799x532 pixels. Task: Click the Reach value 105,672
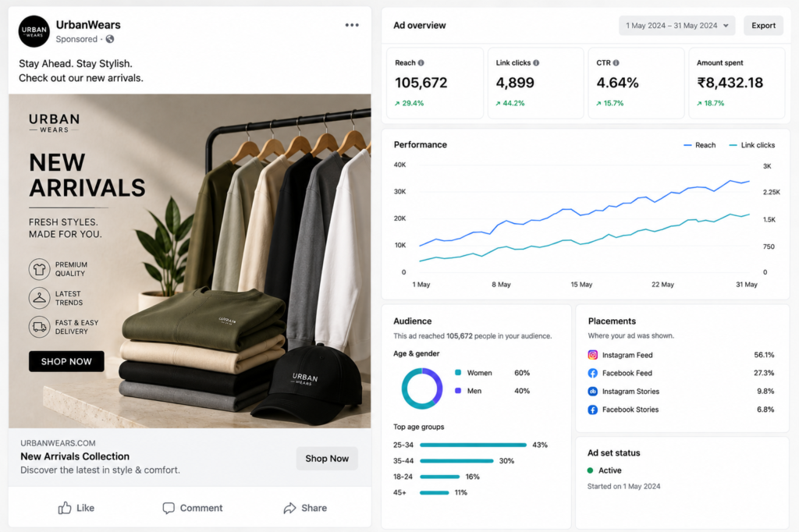pos(421,83)
